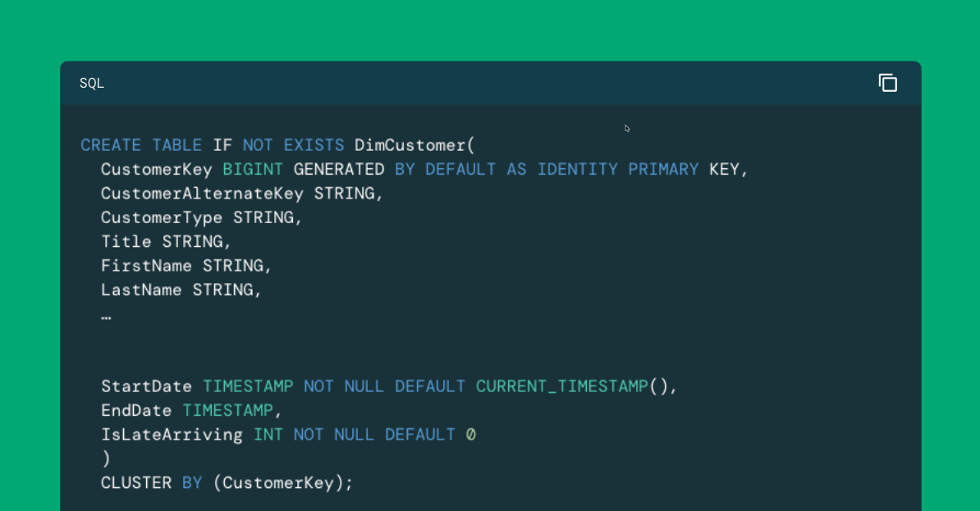This screenshot has height=511, width=980.
Task: Click the CURRENT_TIMESTAMP function
Action: (561, 386)
